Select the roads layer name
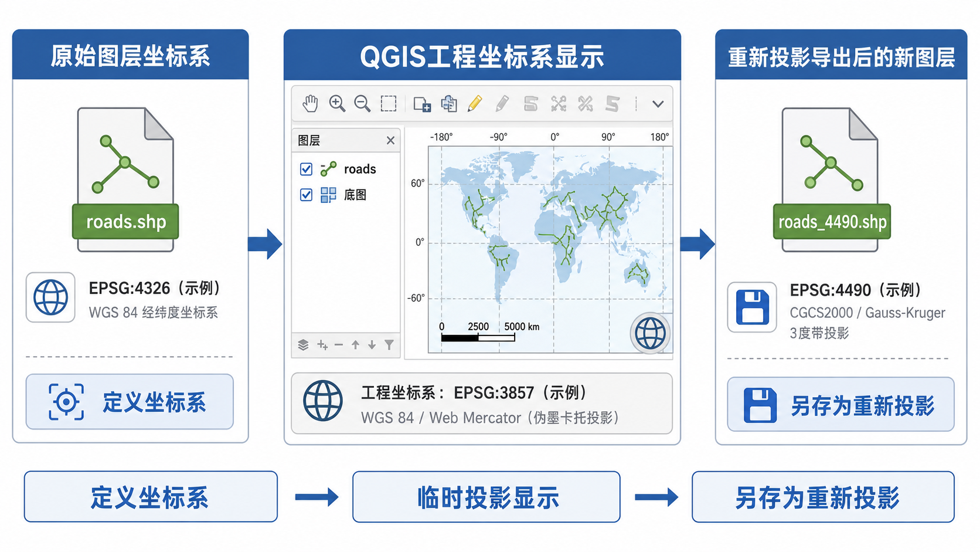 pos(360,169)
